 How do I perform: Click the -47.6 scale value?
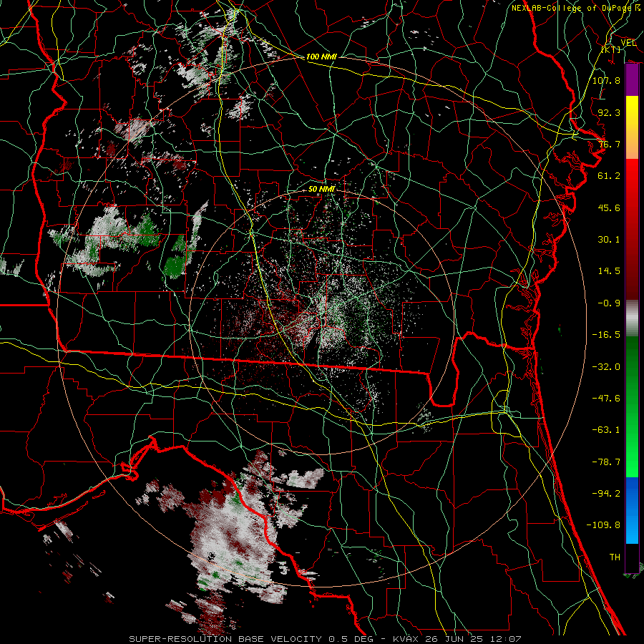point(606,399)
